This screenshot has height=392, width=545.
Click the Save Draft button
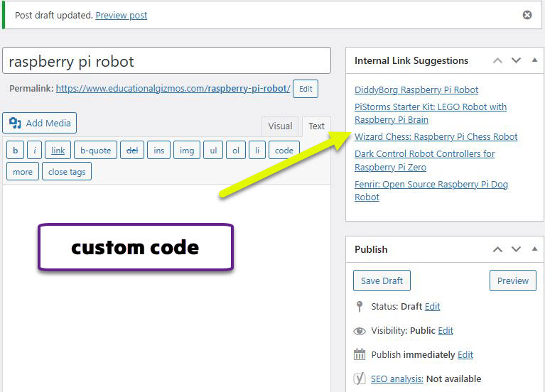[x=382, y=281]
